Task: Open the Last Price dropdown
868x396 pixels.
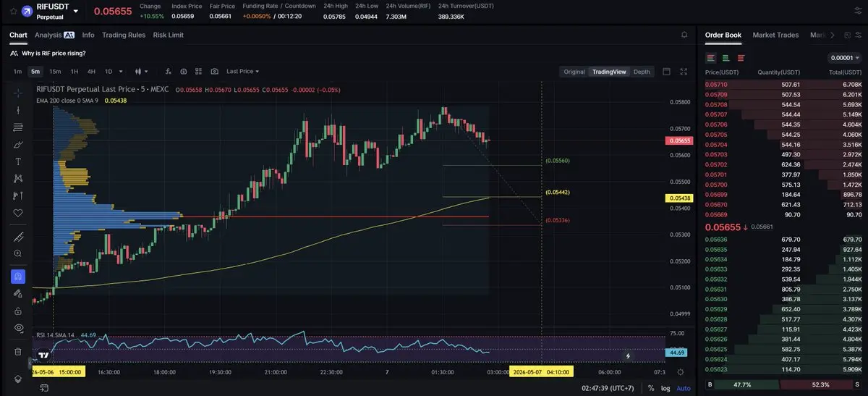Action: 242,72
